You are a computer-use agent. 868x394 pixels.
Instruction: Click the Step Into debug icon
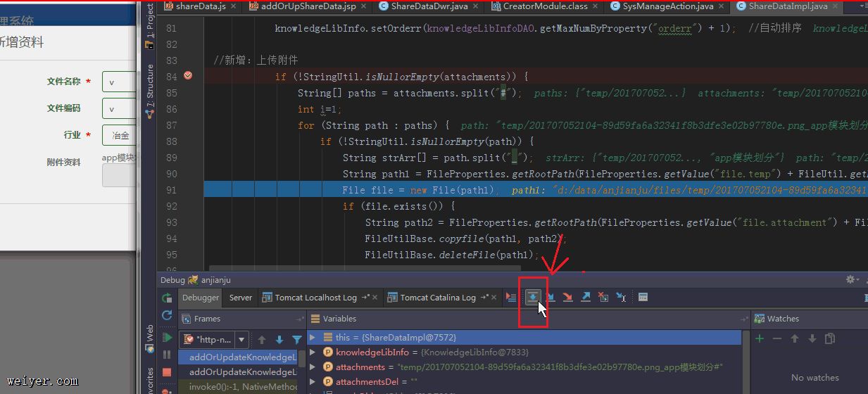pyautogui.click(x=551, y=298)
